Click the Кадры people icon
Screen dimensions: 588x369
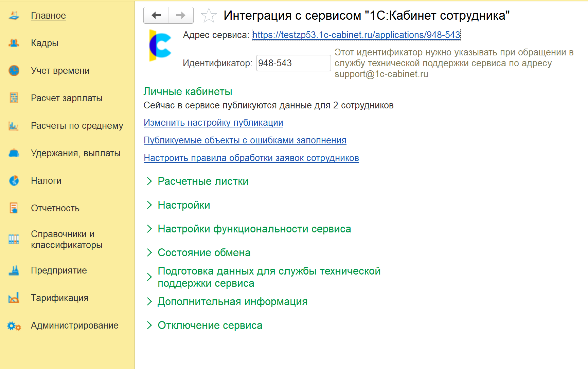pyautogui.click(x=14, y=43)
